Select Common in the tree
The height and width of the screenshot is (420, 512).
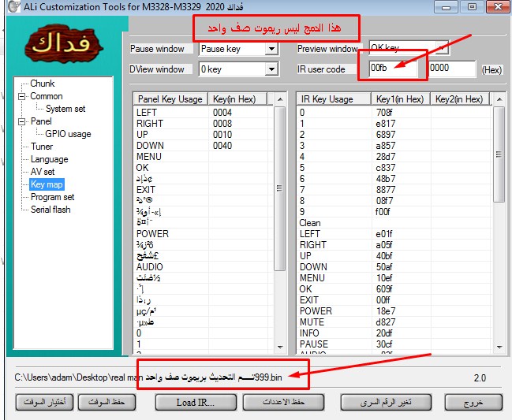[x=47, y=96]
